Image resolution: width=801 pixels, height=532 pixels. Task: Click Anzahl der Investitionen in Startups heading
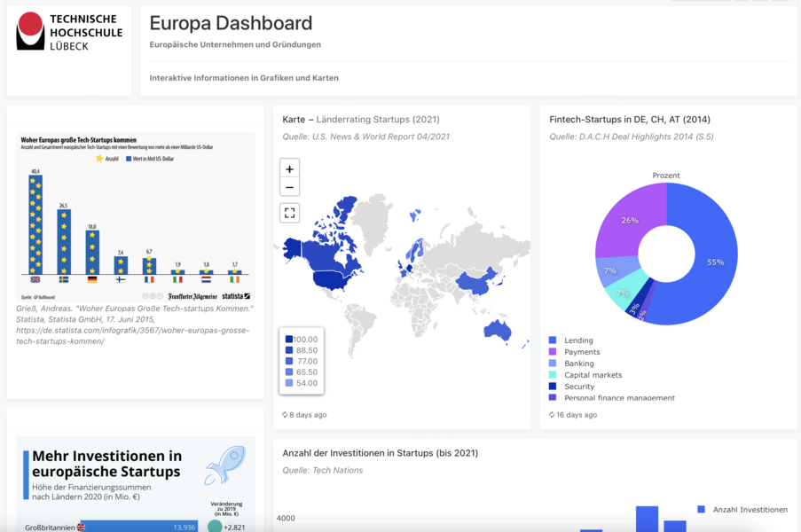[380, 453]
